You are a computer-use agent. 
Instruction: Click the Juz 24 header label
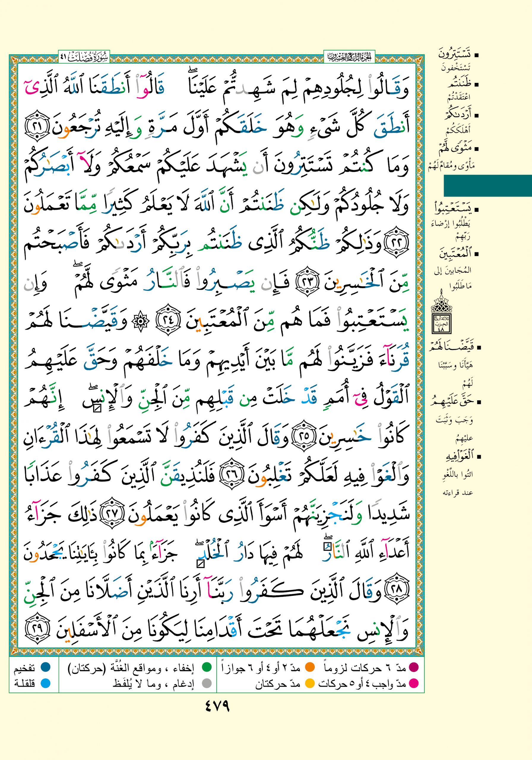point(349,57)
